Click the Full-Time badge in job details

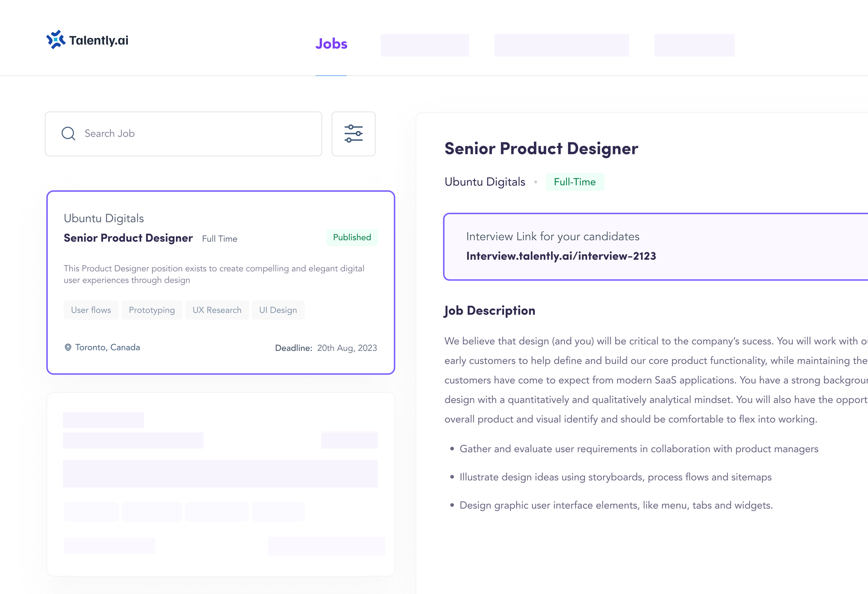tap(575, 182)
